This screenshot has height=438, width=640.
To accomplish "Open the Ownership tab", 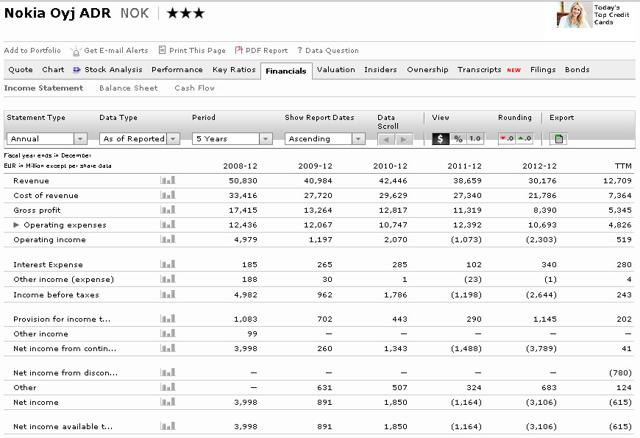I will click(x=427, y=69).
